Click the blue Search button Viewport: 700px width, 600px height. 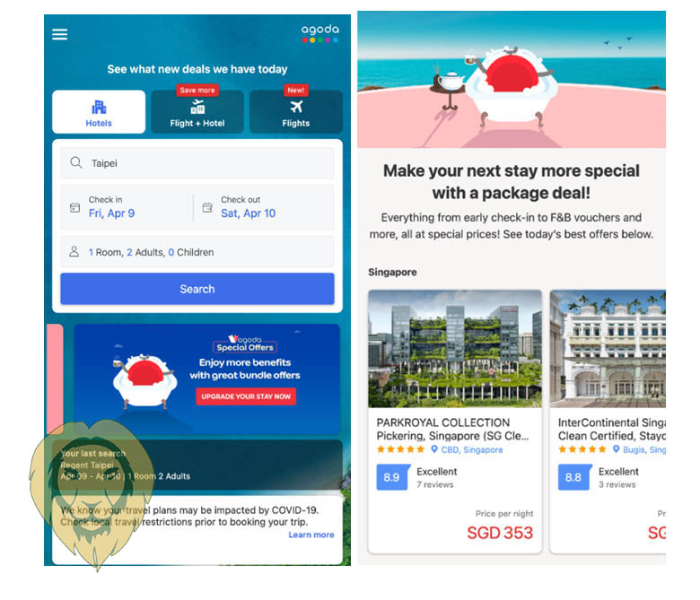[x=197, y=289]
